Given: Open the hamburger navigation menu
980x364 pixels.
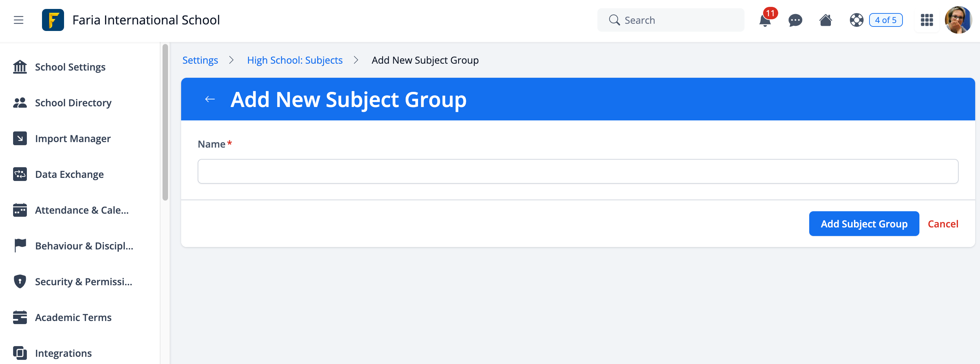Looking at the screenshot, I should point(19,20).
